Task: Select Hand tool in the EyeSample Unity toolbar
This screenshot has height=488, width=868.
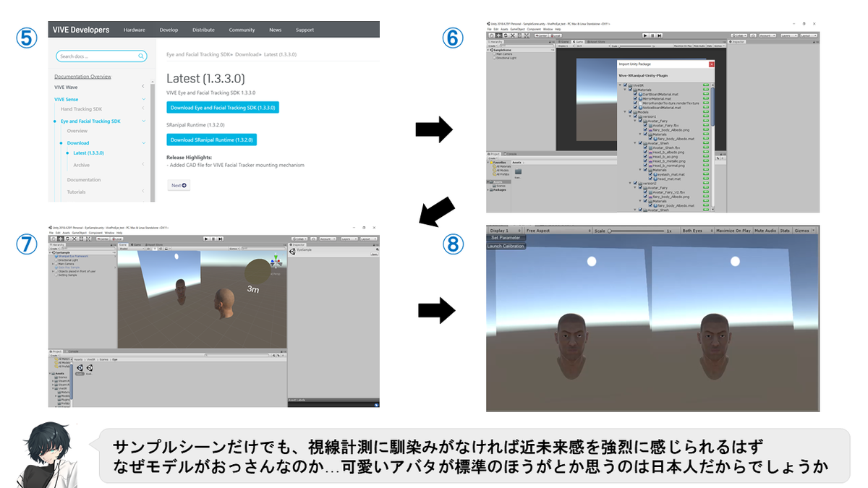Action: (x=54, y=239)
